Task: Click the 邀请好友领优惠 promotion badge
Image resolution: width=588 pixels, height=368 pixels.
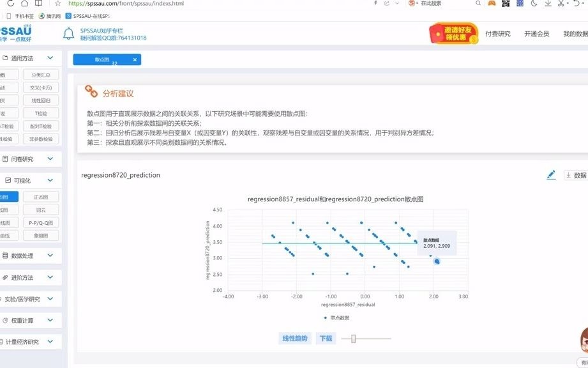Action: point(453,33)
